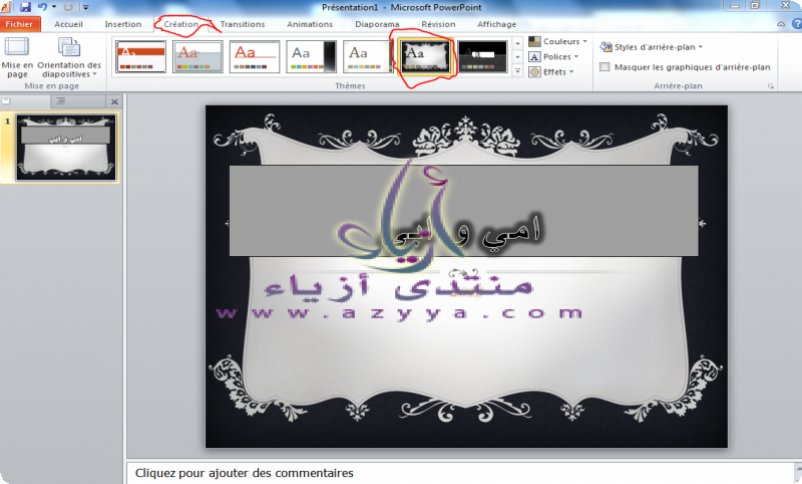
Task: Expand the Couleurs theme colors dropdown
Action: (558, 42)
